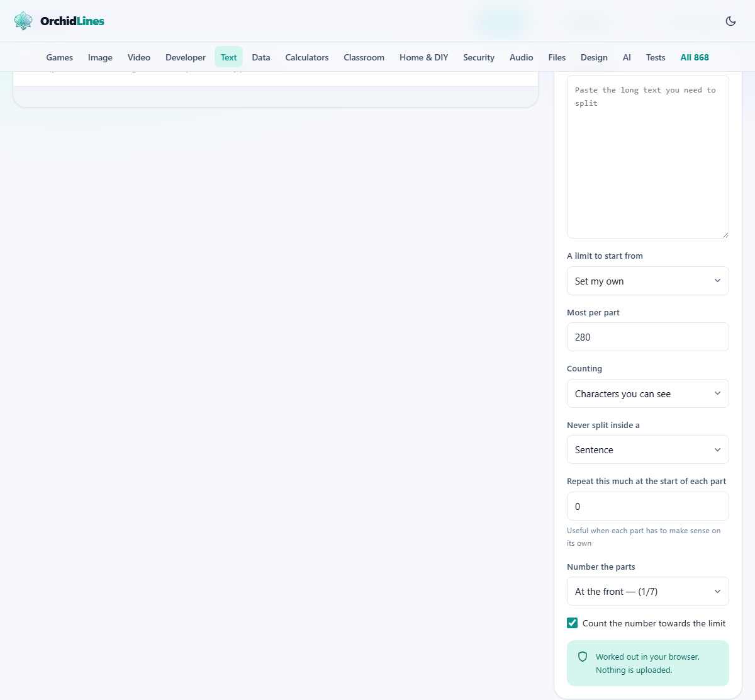Open the Developer category
The width and height of the screenshot is (755, 700).
pyautogui.click(x=186, y=57)
